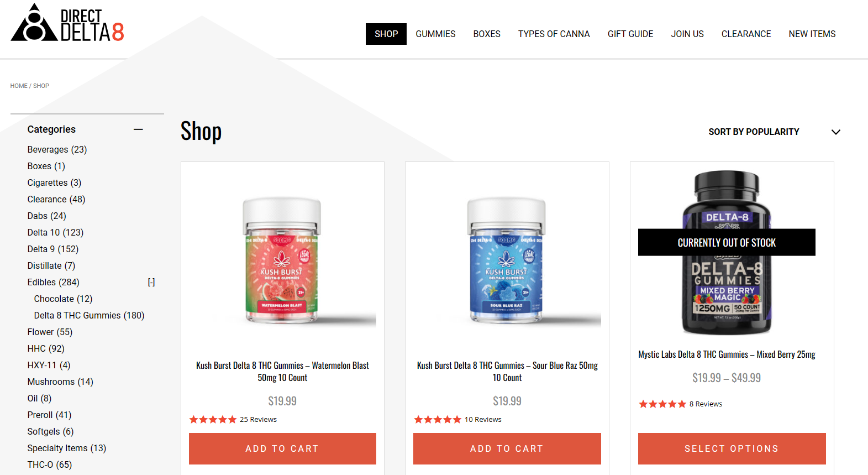This screenshot has width=868, height=475.
Task: Add Watermelon Blast gummies to cart
Action: [x=282, y=448]
